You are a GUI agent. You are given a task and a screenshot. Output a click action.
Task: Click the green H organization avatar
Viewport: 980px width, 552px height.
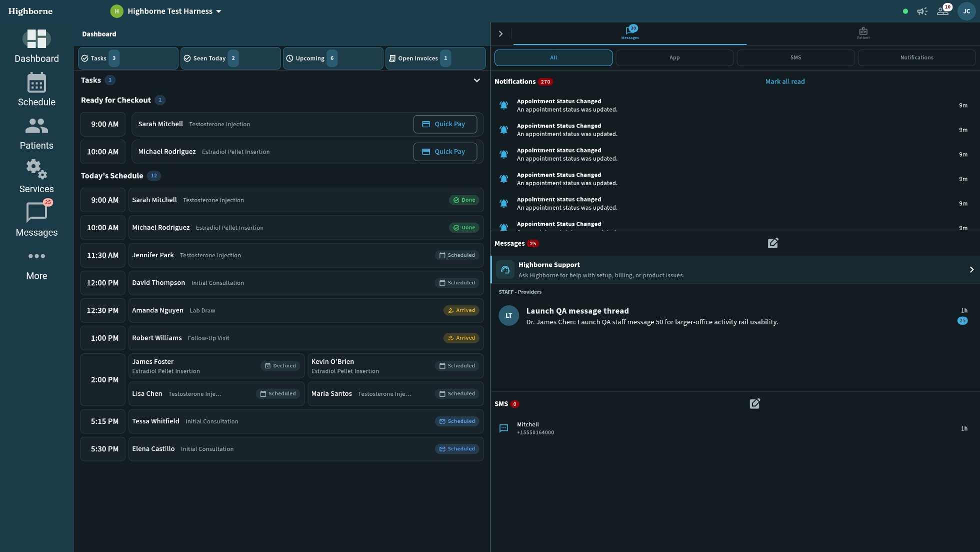pyautogui.click(x=116, y=11)
